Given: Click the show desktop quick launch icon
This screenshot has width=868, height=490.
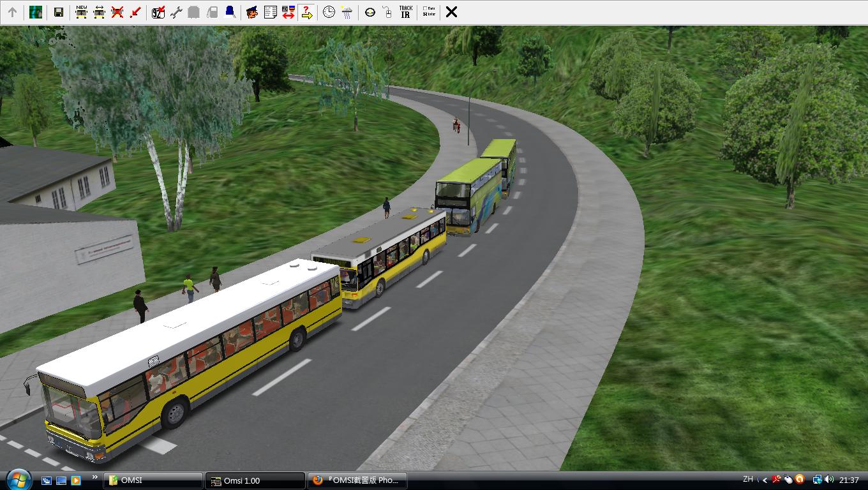Looking at the screenshot, I should tap(61, 480).
